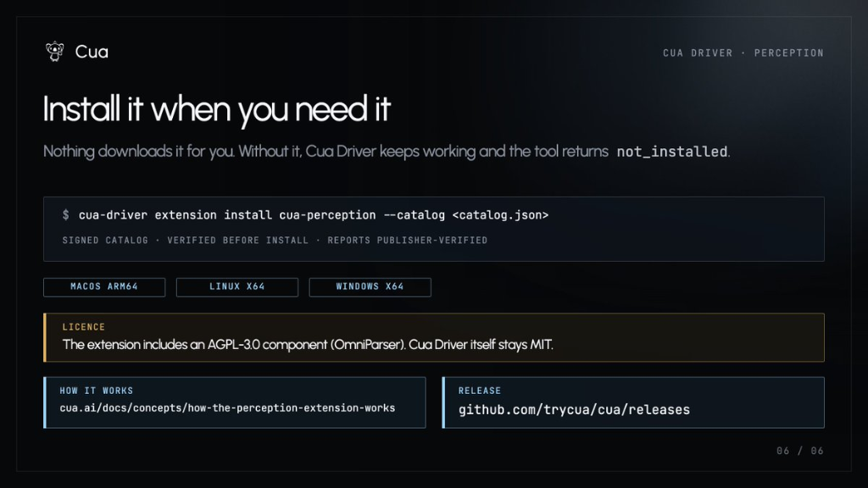This screenshot has width=868, height=488.
Task: Click the CUA DRIVER · PERCEPTION header label
Action: (743, 53)
